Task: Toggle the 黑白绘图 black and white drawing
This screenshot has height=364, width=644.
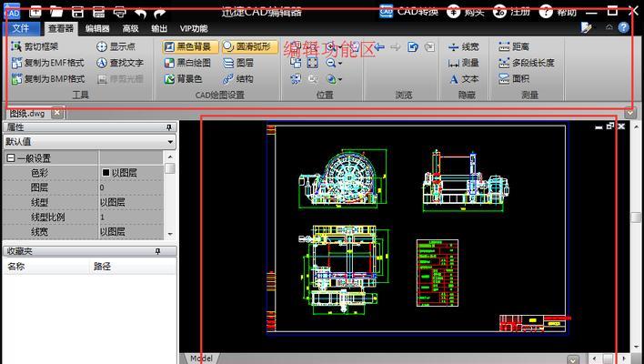Action: (x=187, y=63)
